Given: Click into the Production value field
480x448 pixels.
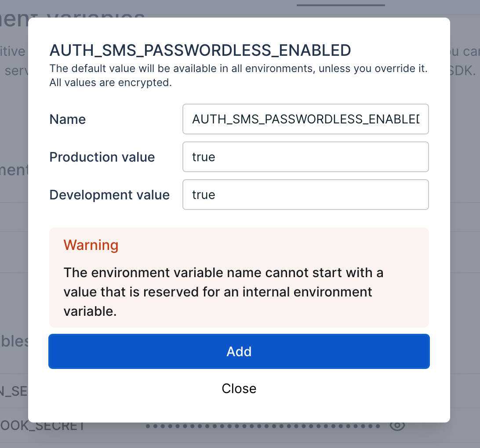Looking at the screenshot, I should pyautogui.click(x=305, y=157).
